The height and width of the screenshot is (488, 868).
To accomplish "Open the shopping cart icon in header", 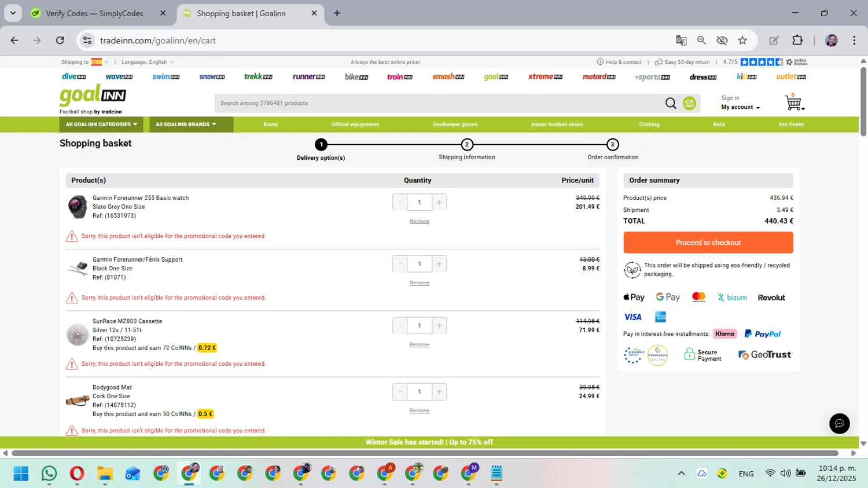I will [794, 103].
